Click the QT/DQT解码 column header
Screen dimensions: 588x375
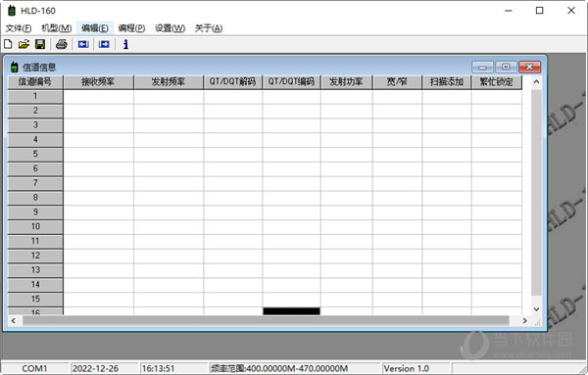(x=232, y=82)
